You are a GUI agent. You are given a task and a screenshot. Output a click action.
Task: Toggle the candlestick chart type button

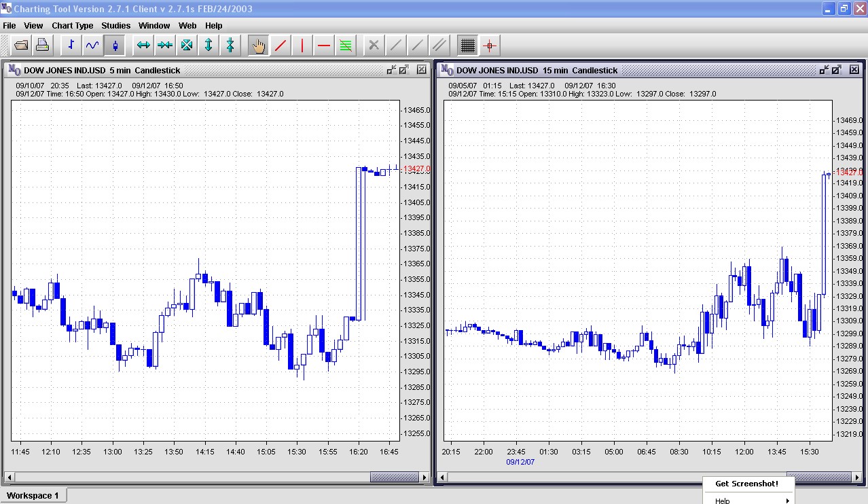coord(115,46)
